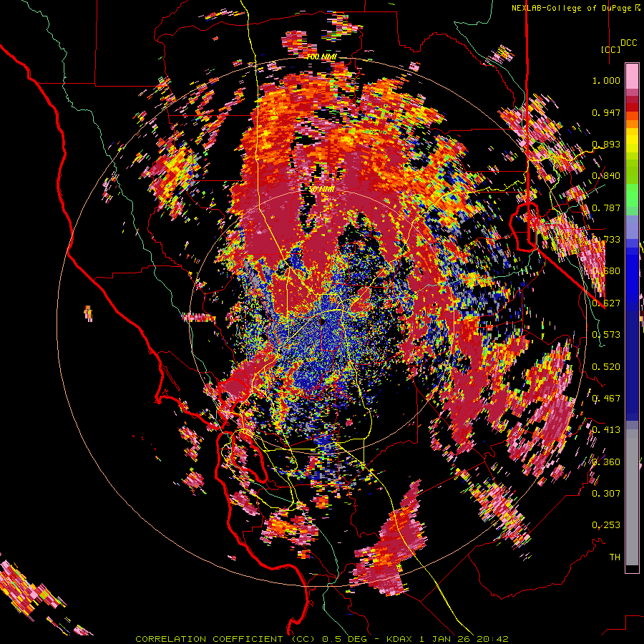
Task: Click the radar site center point
Action: point(323,321)
